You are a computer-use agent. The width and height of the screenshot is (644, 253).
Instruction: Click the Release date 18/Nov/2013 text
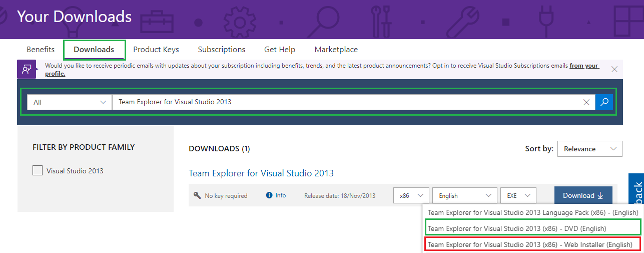tap(340, 196)
